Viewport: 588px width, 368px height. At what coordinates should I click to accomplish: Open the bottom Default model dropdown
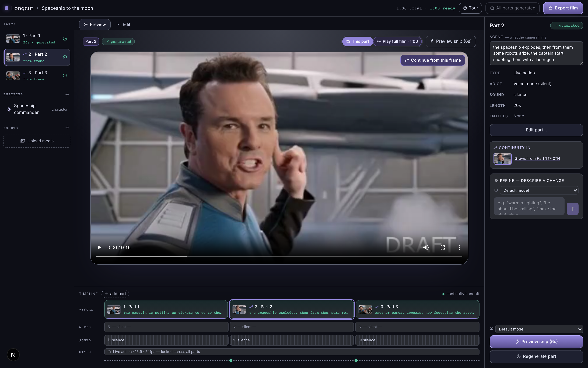tap(539, 329)
